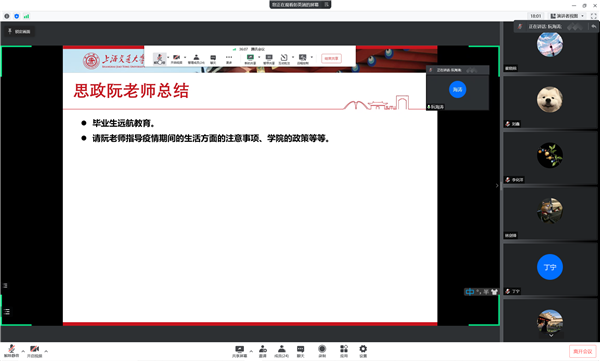The height and width of the screenshot is (361, 600).
Task: Select the orange fruit avatar participant tile
Action: (550, 157)
